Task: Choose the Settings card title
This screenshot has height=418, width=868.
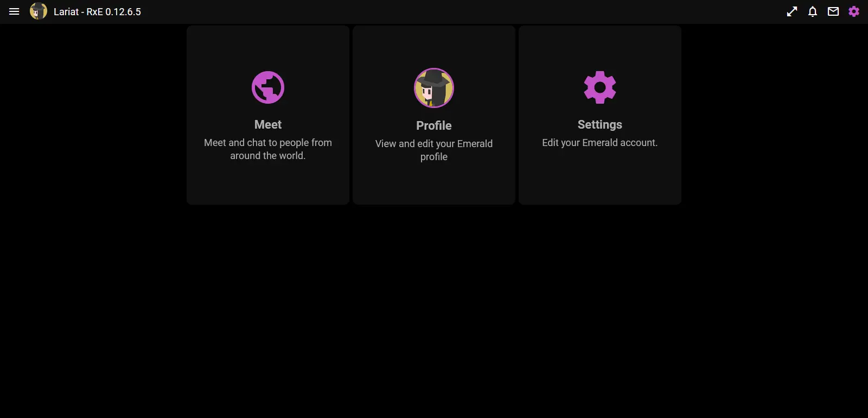Action: [x=600, y=124]
